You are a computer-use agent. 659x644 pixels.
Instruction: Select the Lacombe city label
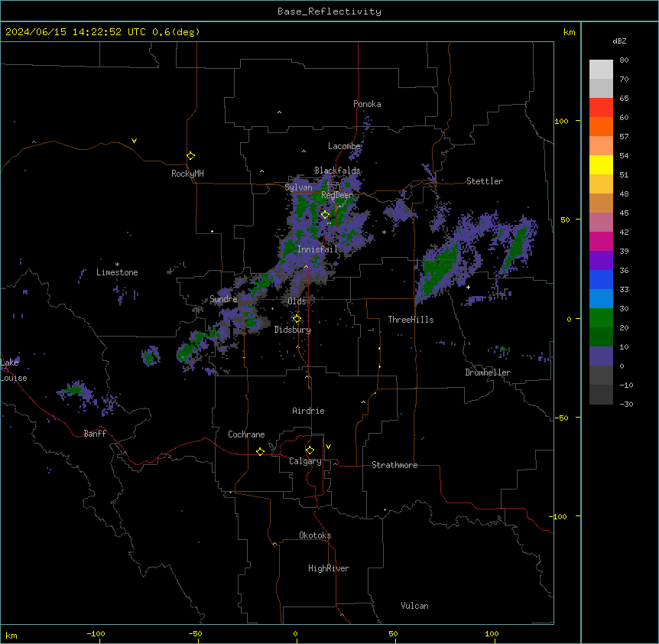click(x=344, y=146)
